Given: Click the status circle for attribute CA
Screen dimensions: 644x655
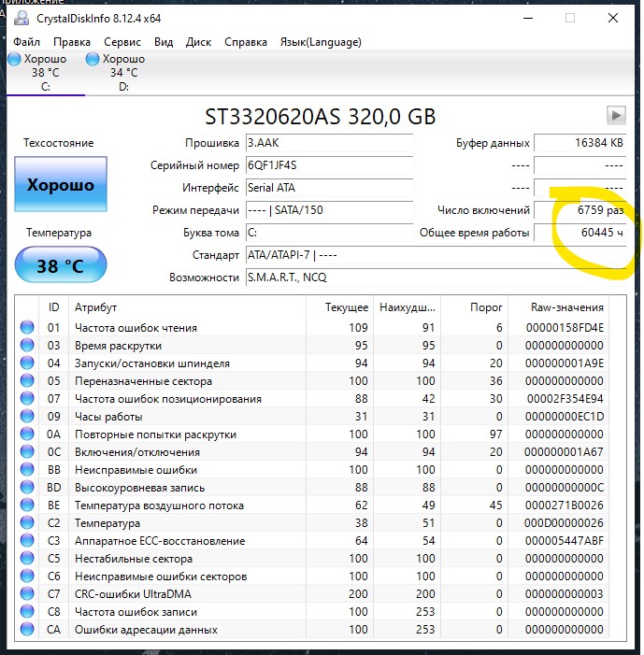Looking at the screenshot, I should (x=27, y=629).
